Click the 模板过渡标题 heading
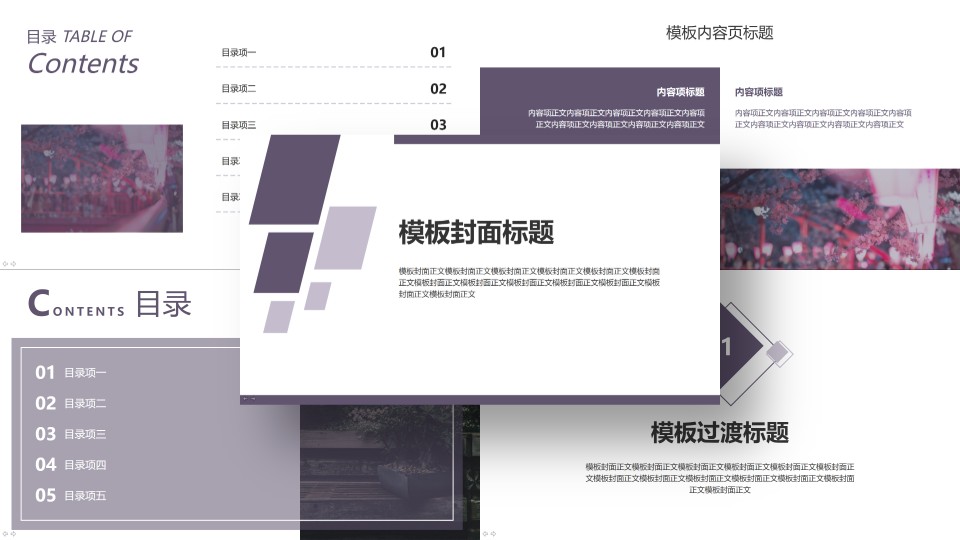This screenshot has width=960, height=540. (x=719, y=432)
